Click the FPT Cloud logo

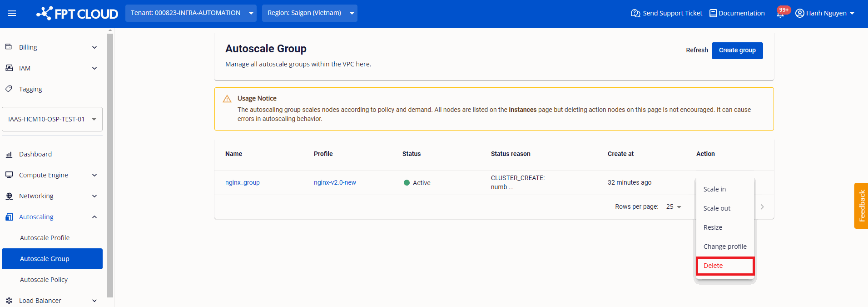click(77, 14)
